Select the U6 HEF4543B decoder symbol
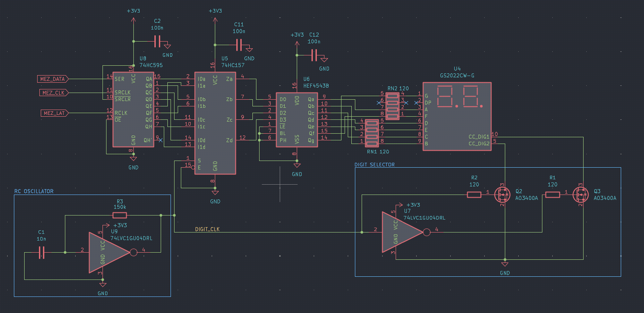Image resolution: width=644 pixels, height=313 pixels. pyautogui.click(x=297, y=119)
